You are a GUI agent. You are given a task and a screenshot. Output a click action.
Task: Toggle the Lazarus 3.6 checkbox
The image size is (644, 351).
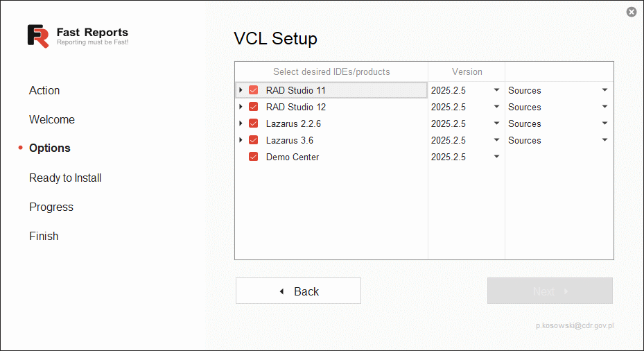(254, 140)
